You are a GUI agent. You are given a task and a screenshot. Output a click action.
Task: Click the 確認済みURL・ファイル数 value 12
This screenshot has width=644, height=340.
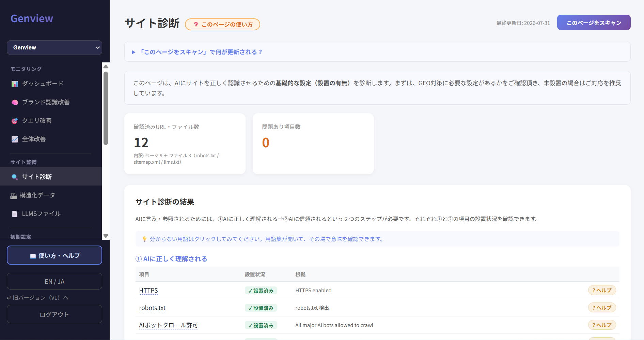(x=141, y=143)
